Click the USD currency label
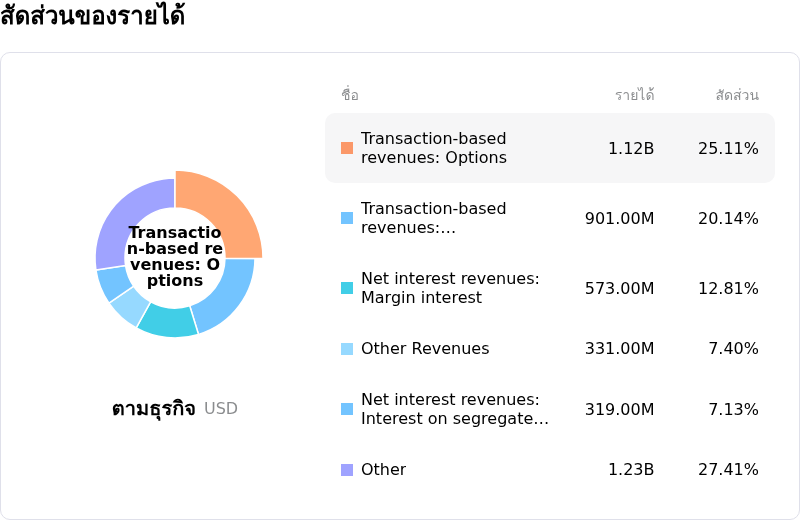This screenshot has width=800, height=520. pos(221,409)
